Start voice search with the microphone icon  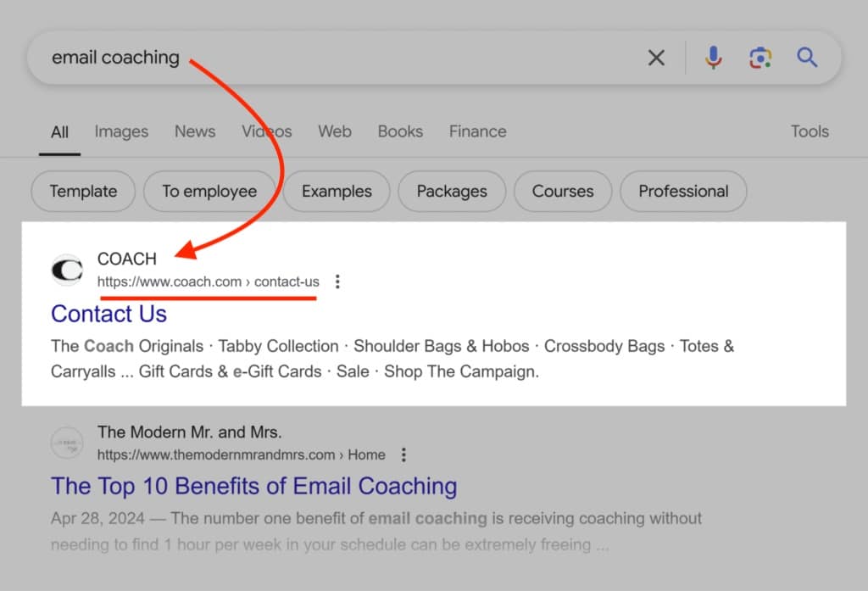click(x=713, y=58)
